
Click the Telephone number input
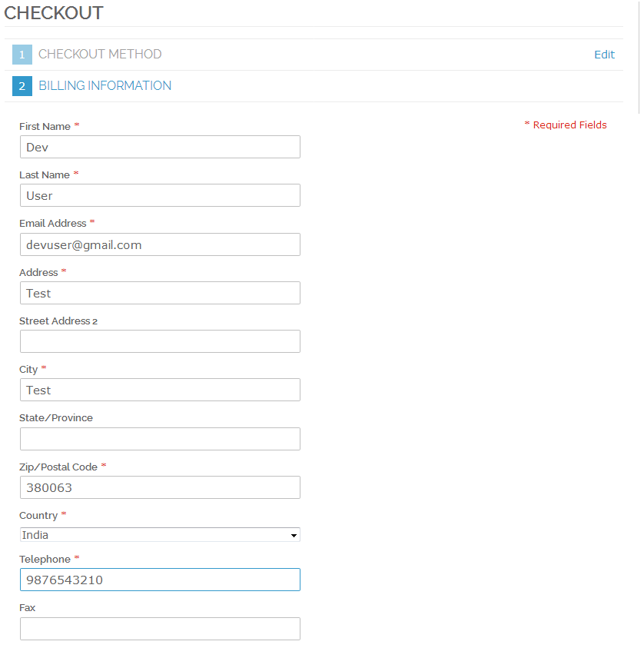click(160, 580)
